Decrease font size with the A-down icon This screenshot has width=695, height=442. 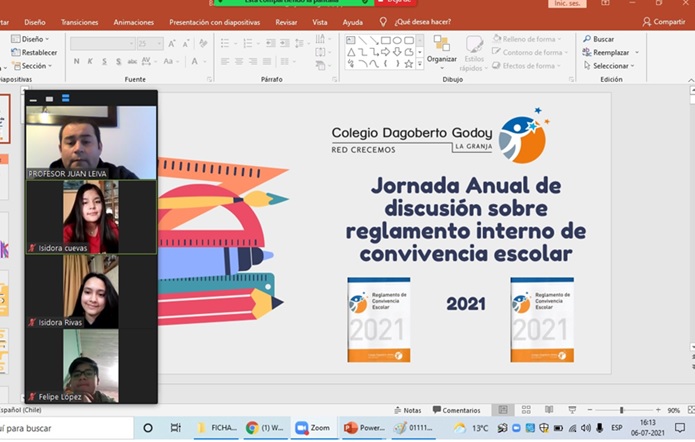click(x=186, y=43)
